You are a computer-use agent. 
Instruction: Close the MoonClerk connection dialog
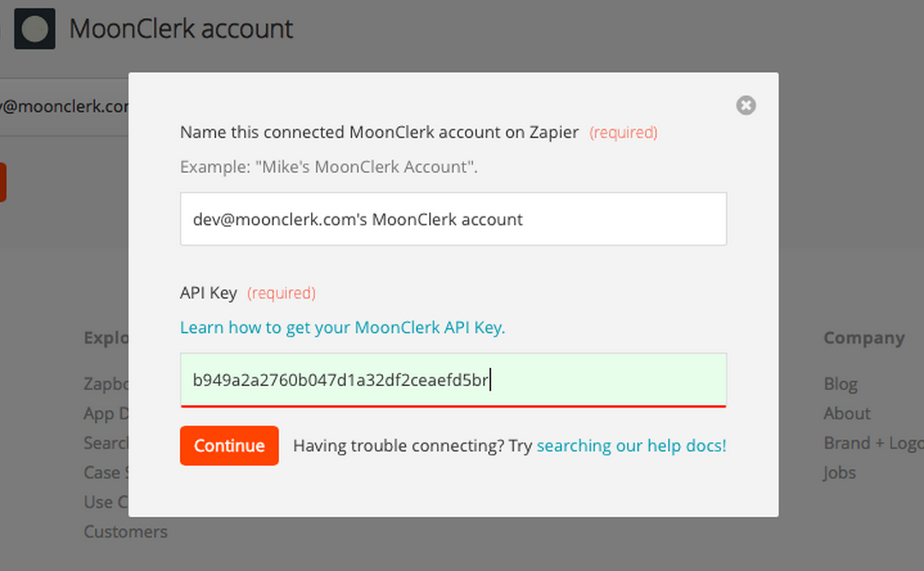coord(745,105)
